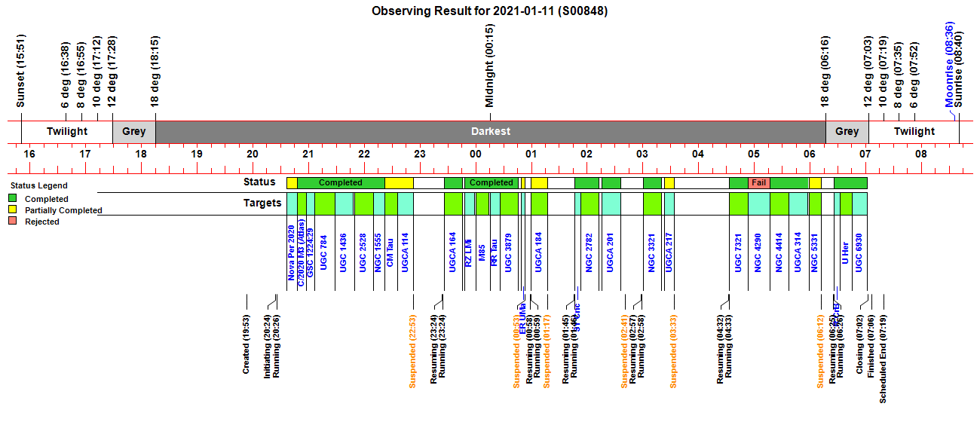Click the Darkest sky band

point(491,131)
